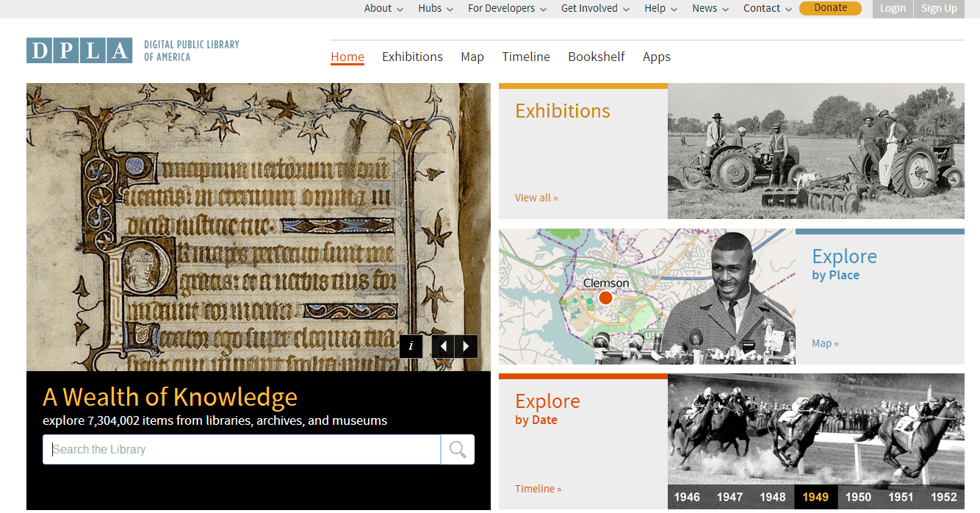Click the magnifier search icon
Viewport: 980px width, 513px height.
pos(458,450)
